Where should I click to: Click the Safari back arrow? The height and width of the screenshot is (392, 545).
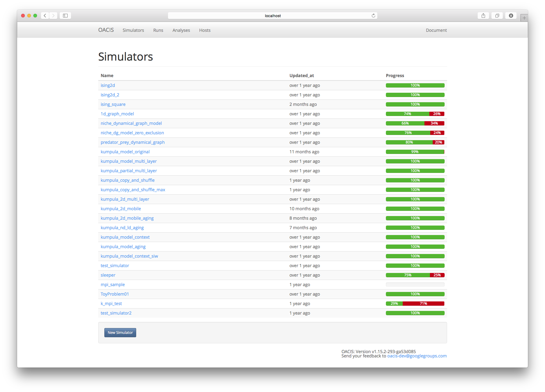[x=45, y=16]
